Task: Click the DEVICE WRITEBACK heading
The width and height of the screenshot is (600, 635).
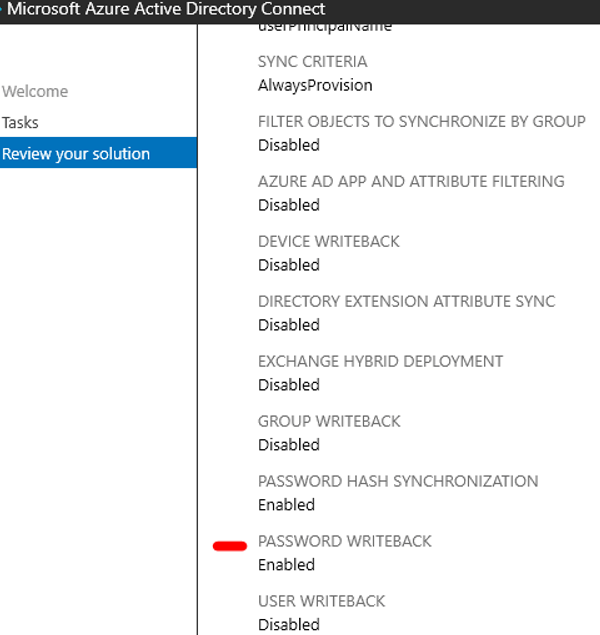Action: [x=329, y=242]
